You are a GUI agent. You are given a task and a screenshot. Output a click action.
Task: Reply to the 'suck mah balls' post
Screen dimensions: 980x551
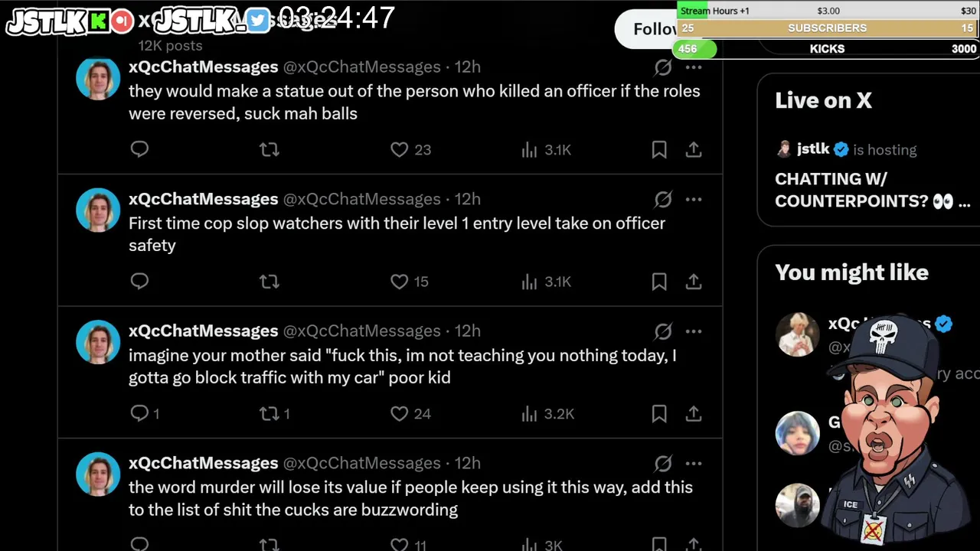pos(139,149)
